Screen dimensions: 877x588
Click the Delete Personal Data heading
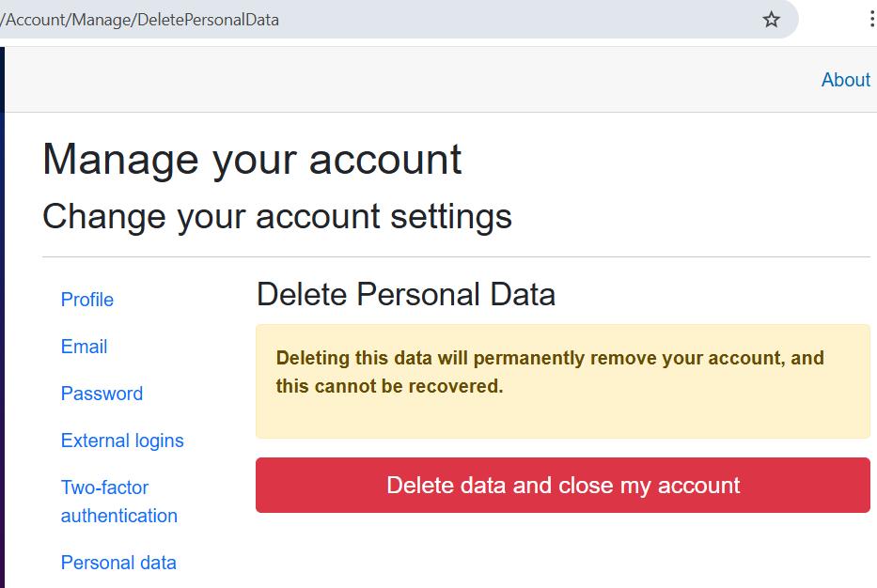(405, 295)
